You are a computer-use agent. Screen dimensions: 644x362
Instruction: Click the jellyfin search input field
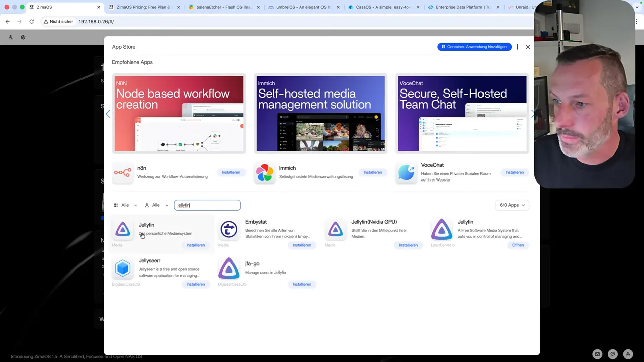[207, 205]
